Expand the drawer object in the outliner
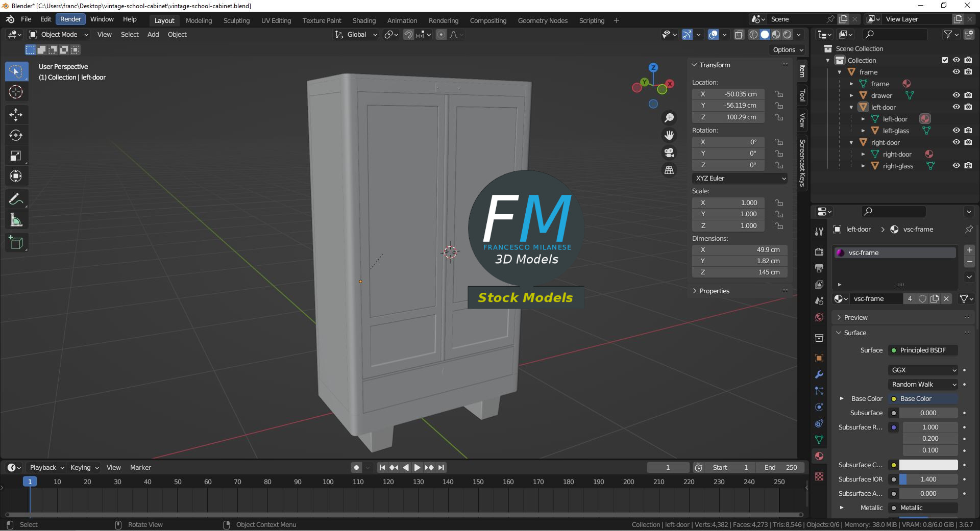Image resolution: width=980 pixels, height=531 pixels. pos(851,96)
